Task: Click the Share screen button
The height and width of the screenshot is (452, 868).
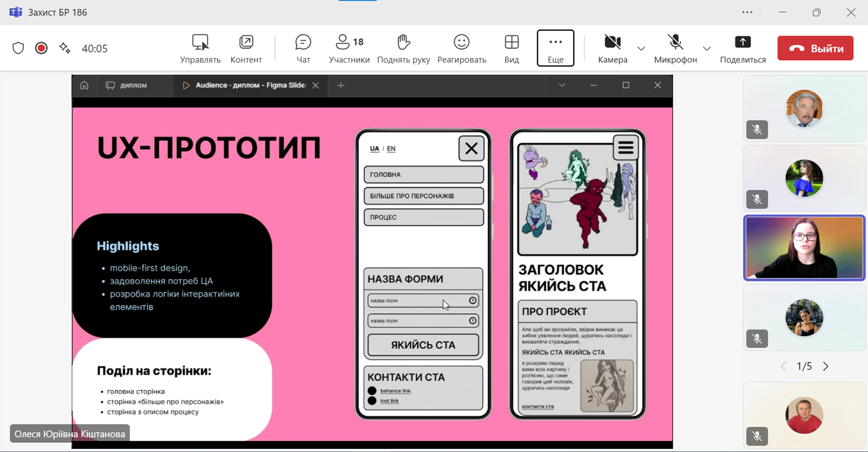Action: (x=742, y=48)
